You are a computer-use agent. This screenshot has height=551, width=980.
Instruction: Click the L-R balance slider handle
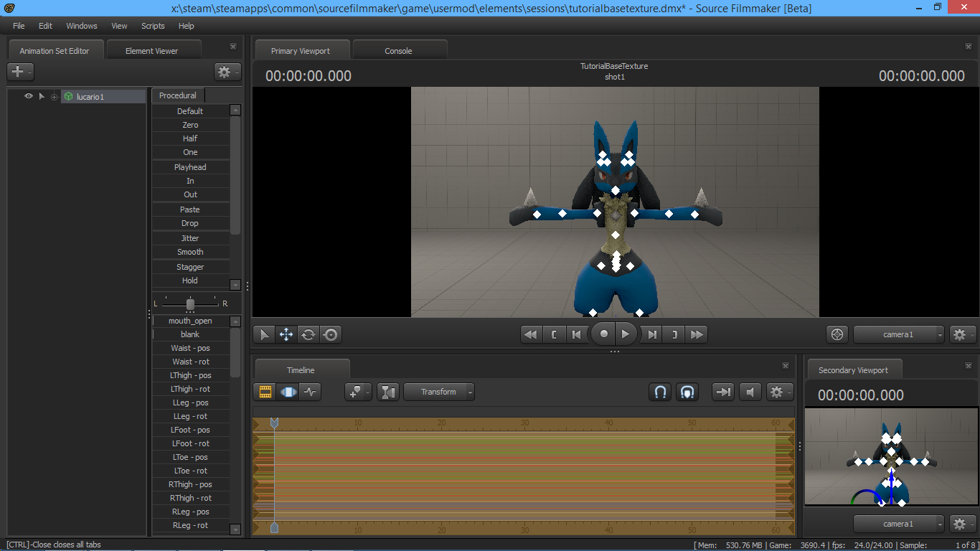point(190,304)
